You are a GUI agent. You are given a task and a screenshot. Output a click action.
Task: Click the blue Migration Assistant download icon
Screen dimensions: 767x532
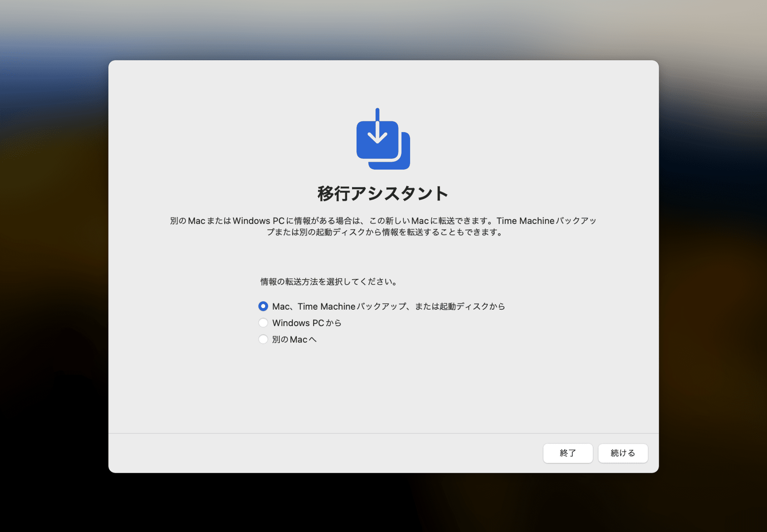point(383,139)
